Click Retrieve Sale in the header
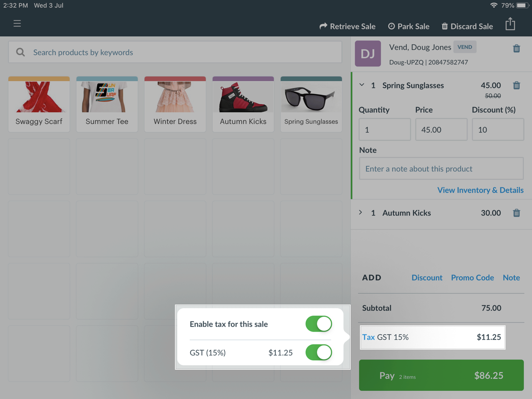Viewport: 532px width, 399px height. click(347, 26)
